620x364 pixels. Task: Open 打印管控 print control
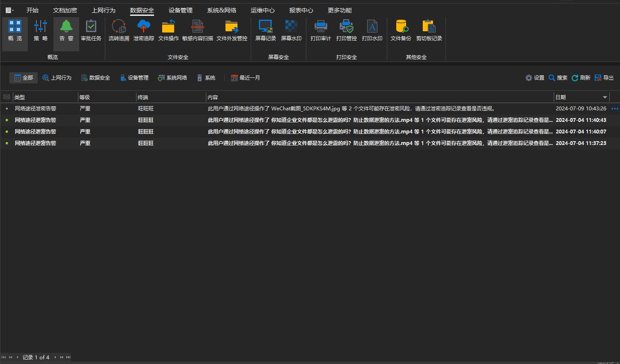coord(347,30)
